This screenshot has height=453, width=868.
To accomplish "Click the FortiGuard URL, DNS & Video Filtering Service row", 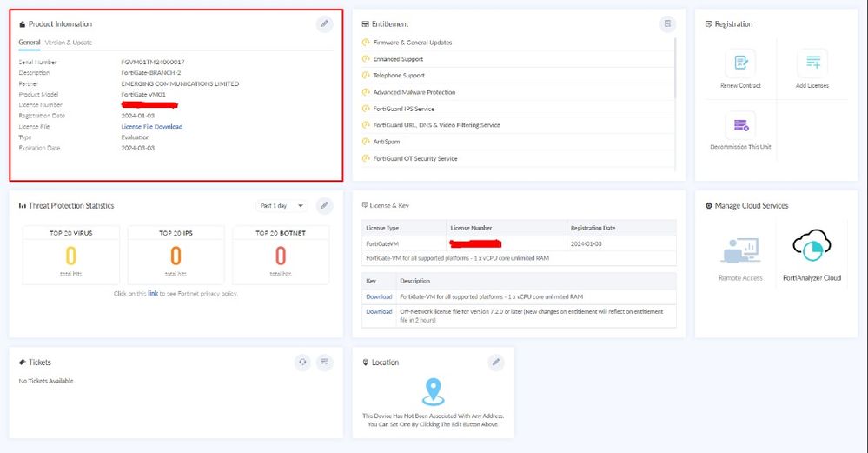I will click(518, 125).
